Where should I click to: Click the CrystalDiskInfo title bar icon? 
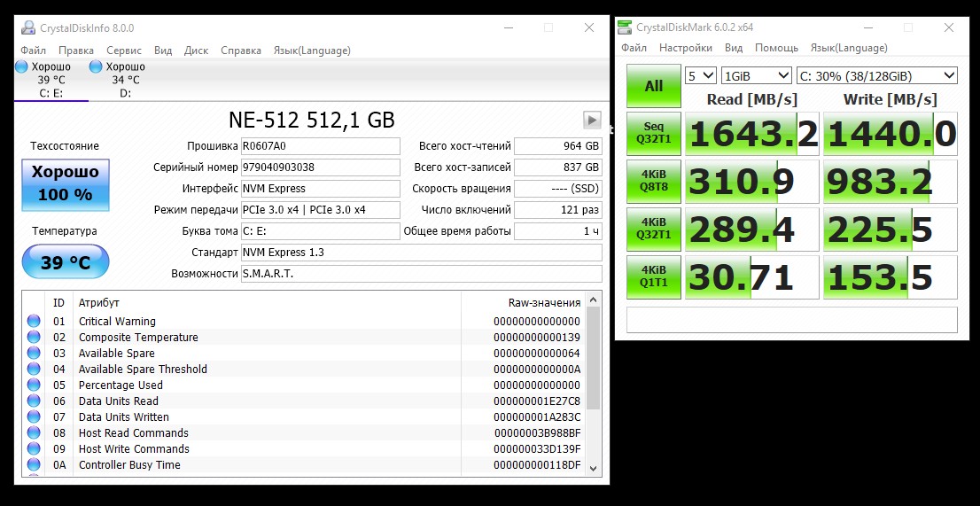tap(28, 28)
